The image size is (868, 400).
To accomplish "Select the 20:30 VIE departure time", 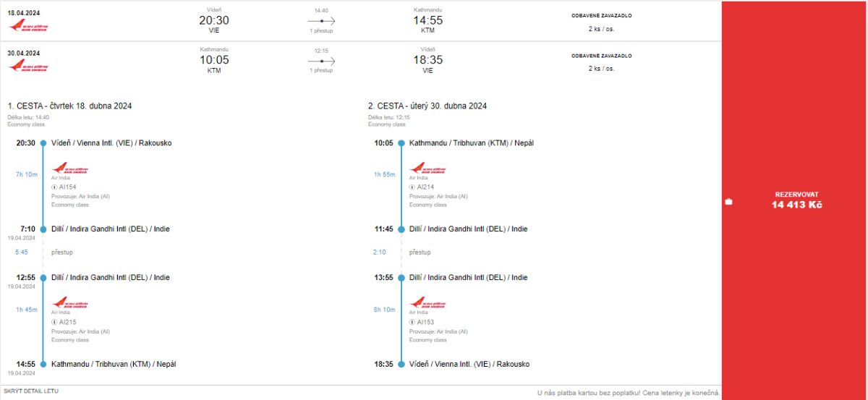I will [213, 21].
